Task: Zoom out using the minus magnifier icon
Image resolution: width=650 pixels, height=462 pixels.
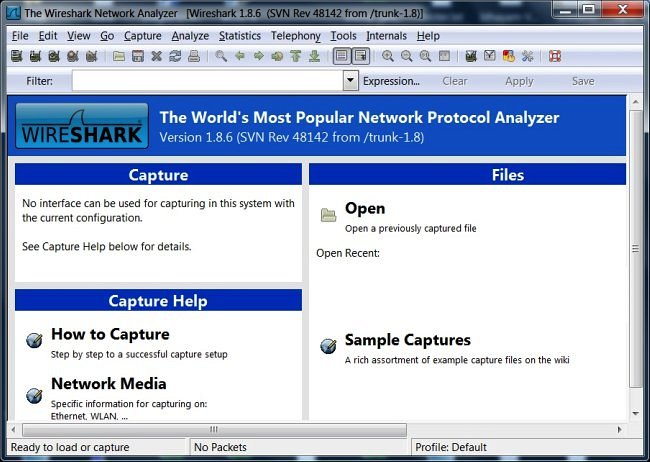Action: pos(407,56)
